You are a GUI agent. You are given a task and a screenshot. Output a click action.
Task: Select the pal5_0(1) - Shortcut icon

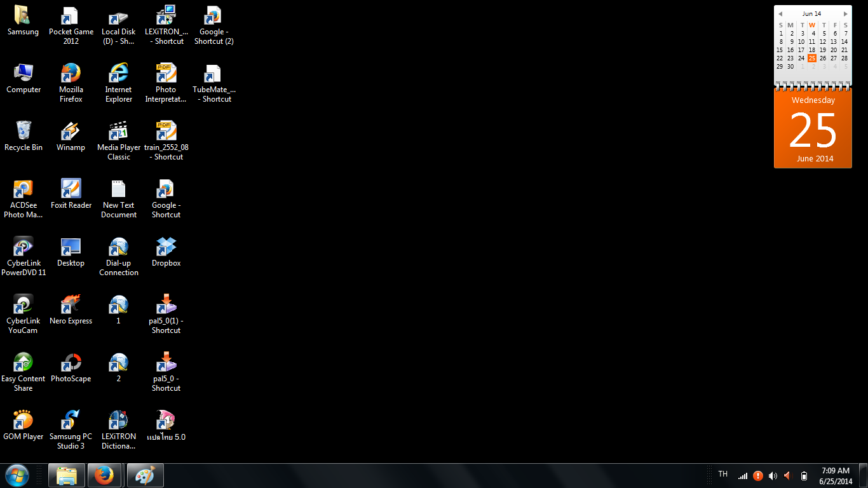coord(166,315)
